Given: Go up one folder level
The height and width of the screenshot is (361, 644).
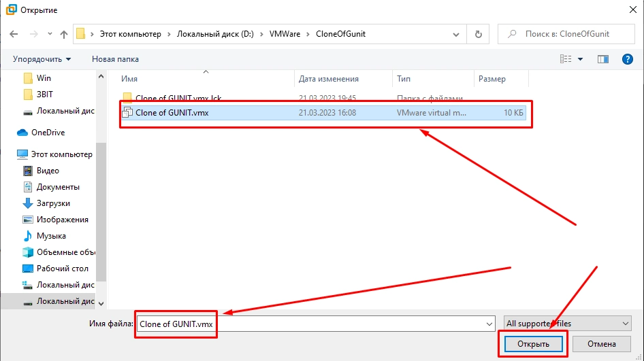Looking at the screenshot, I should click(x=64, y=34).
